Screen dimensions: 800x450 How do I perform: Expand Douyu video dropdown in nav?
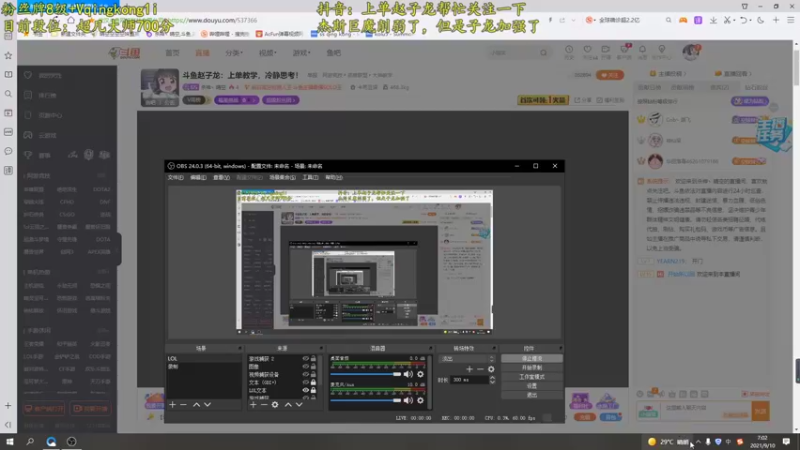pos(268,53)
